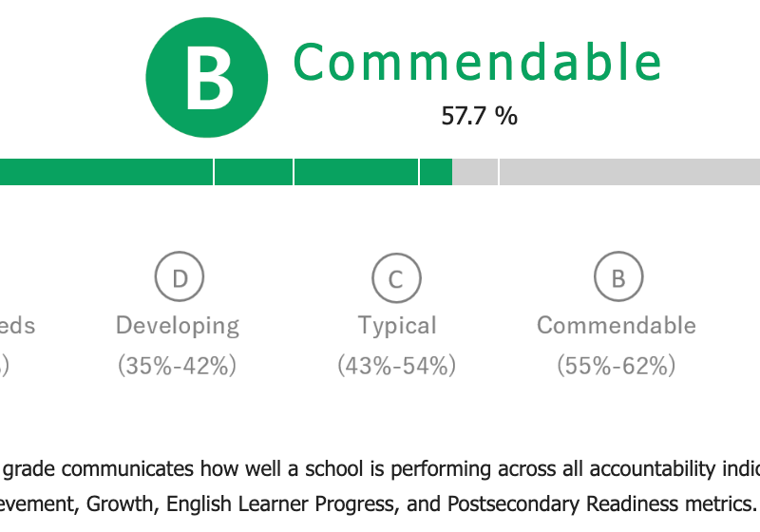The width and height of the screenshot is (760, 532).
Task: Click the Developing grade label
Action: (178, 327)
